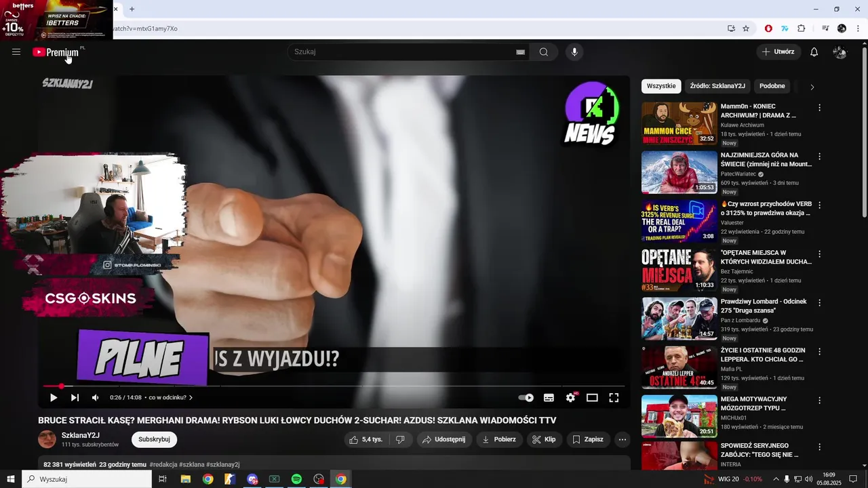
Task: Open the YouTube hamburger guide menu
Action: [16, 52]
